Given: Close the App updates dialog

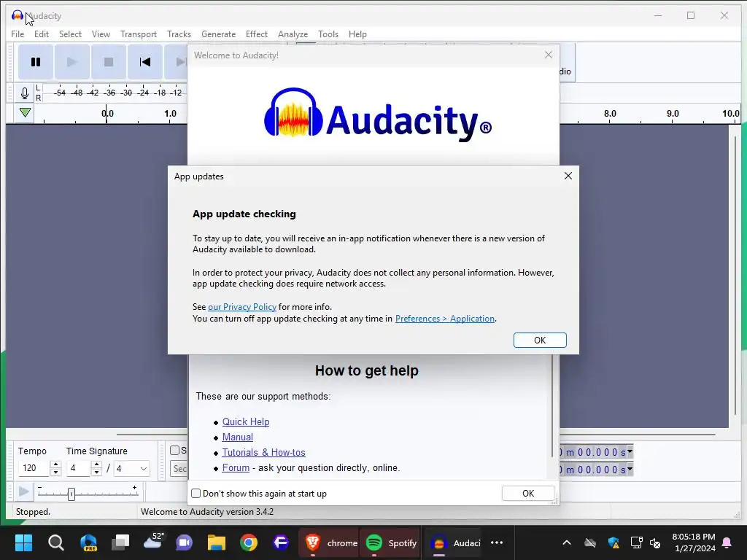Looking at the screenshot, I should click(568, 176).
